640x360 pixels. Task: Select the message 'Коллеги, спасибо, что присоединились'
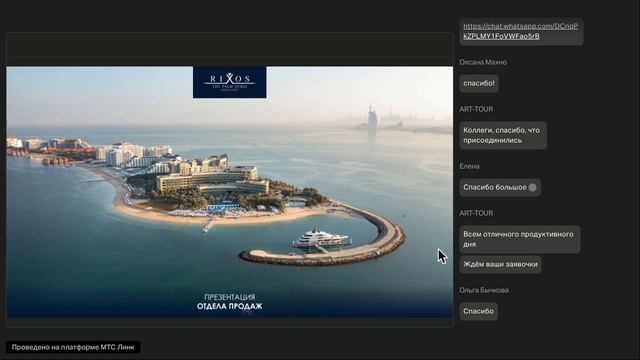[503, 135]
